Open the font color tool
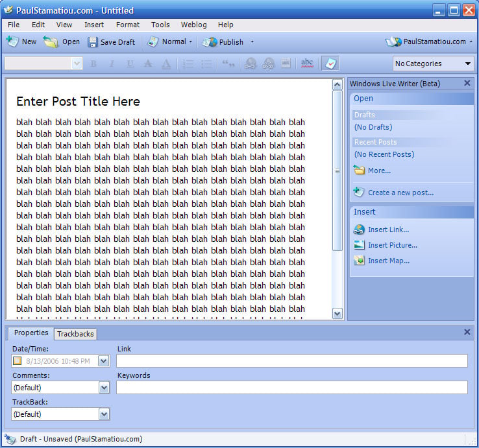Screen dimensions: 479x448 pyautogui.click(x=166, y=64)
